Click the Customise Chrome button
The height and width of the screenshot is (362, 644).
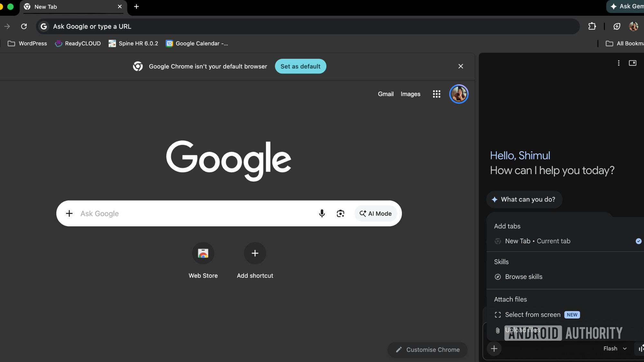[x=427, y=350]
